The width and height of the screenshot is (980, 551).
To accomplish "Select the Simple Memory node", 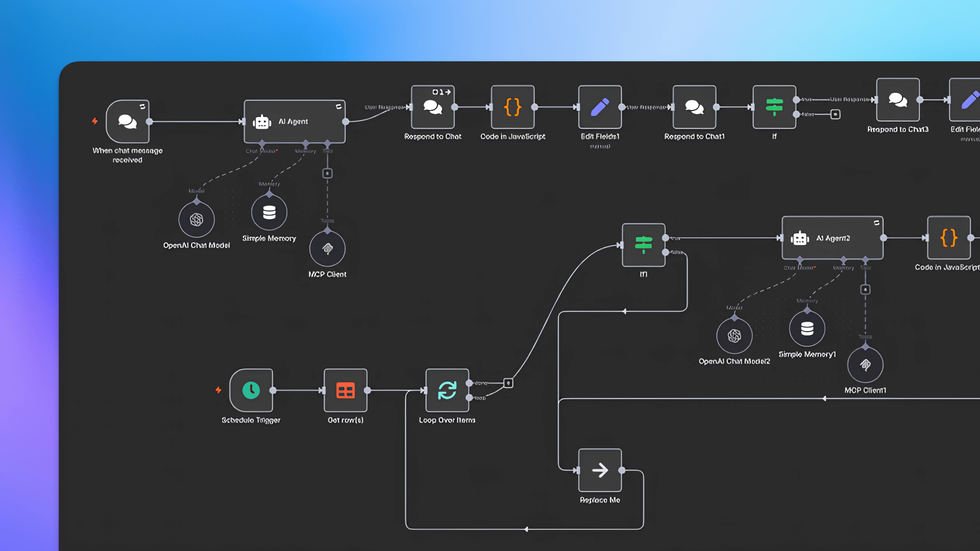I will (x=269, y=213).
